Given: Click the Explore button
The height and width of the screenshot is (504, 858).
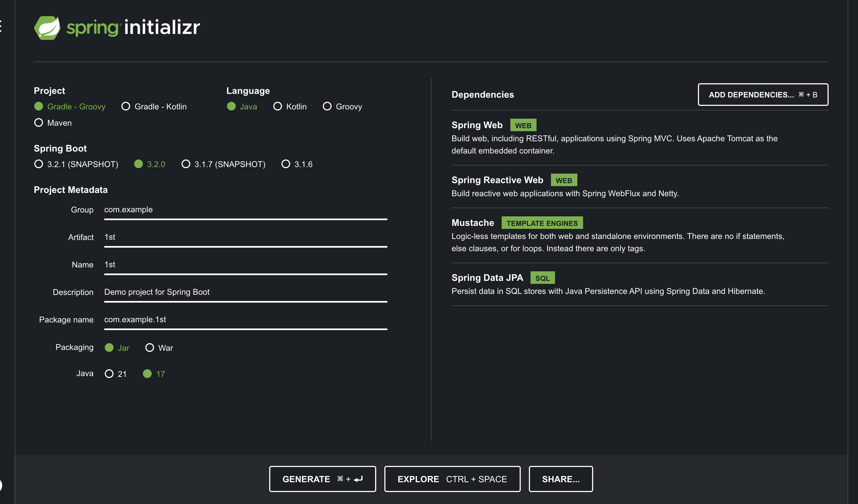Looking at the screenshot, I should pos(452,479).
